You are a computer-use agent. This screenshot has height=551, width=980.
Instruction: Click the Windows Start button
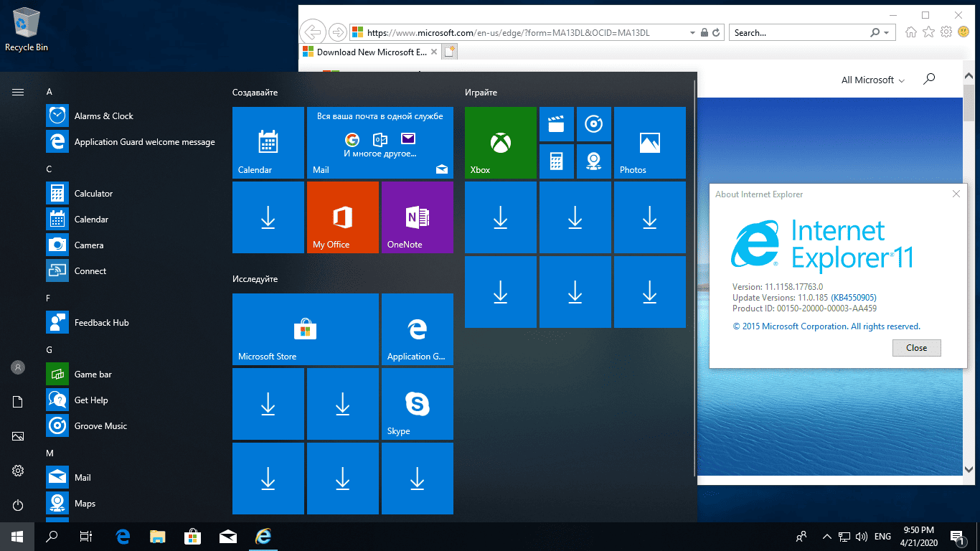[x=17, y=537]
